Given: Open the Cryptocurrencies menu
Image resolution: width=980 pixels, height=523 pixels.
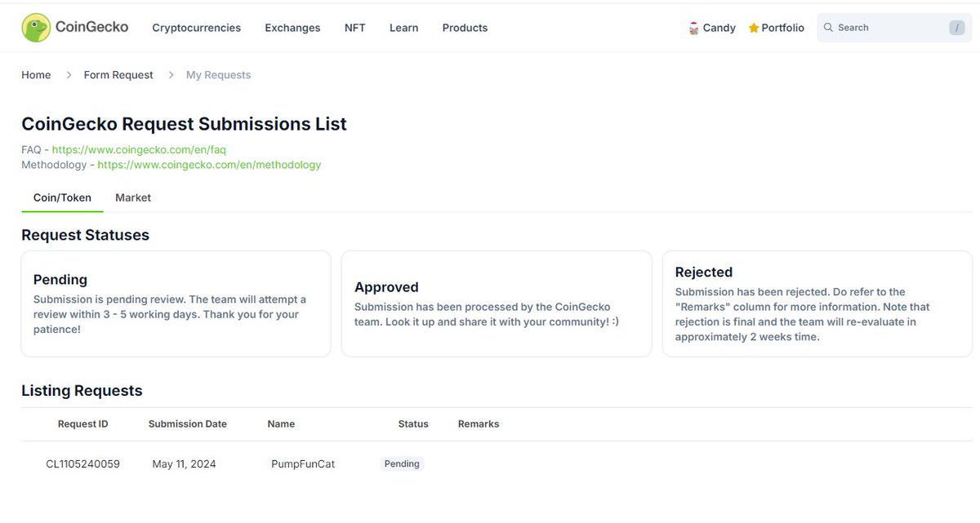Looking at the screenshot, I should (x=197, y=28).
